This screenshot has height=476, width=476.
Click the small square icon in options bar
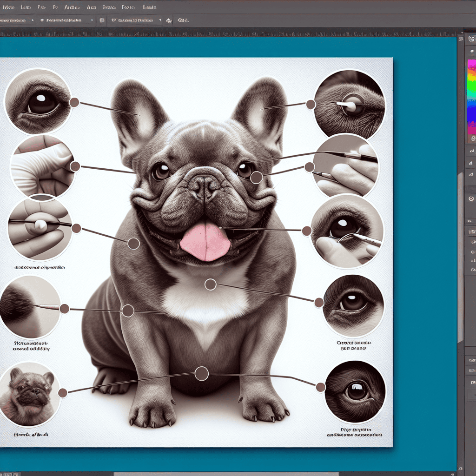coord(102,20)
